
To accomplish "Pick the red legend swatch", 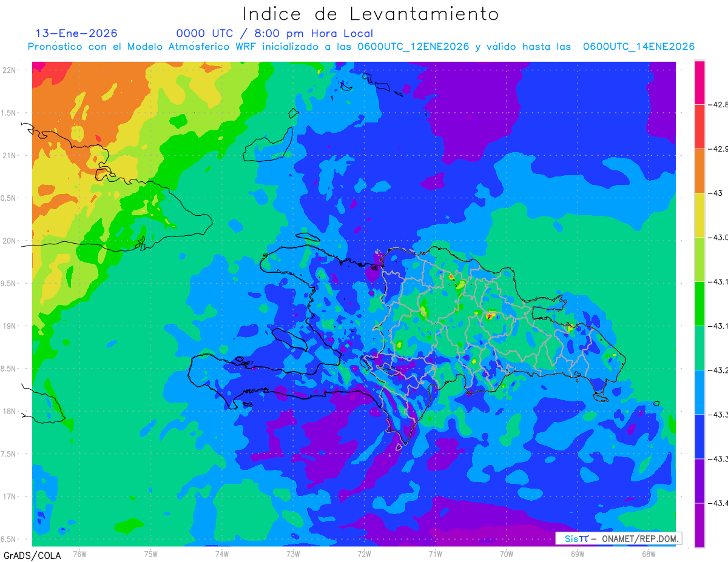I will click(699, 126).
